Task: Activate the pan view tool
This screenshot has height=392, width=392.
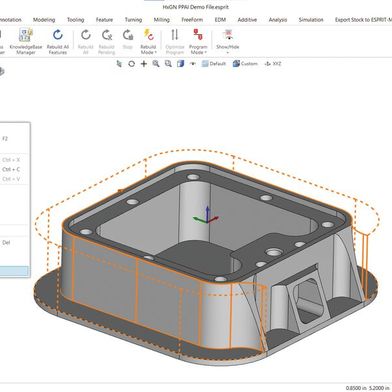Action: point(144,64)
